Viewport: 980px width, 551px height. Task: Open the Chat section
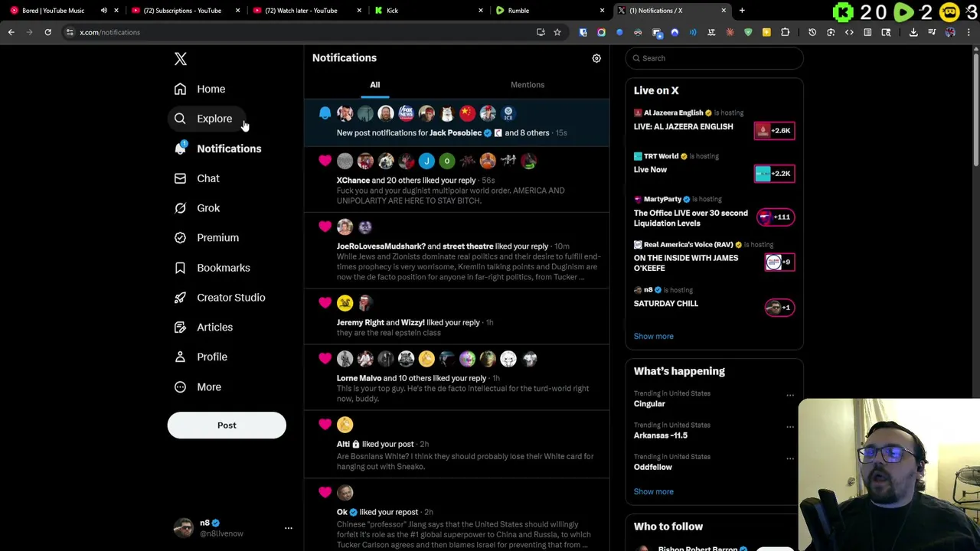[x=197, y=178]
